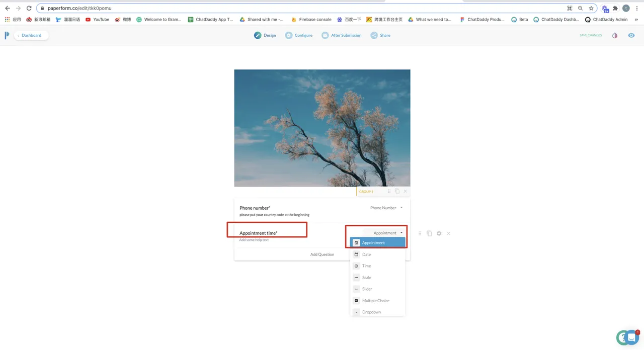
Task: Return to Dashboard
Action: [x=31, y=35]
